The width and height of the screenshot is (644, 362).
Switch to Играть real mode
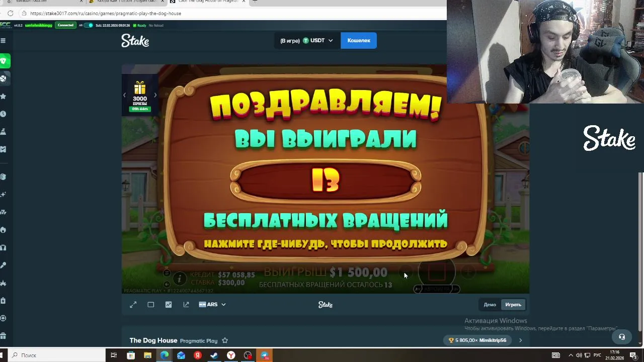513,305
